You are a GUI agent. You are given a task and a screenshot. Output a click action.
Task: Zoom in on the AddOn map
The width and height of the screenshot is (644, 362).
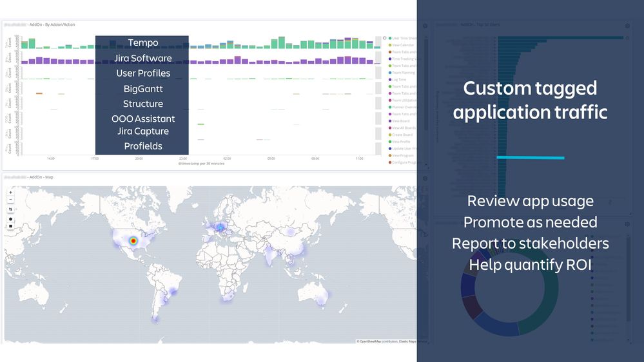tap(11, 192)
